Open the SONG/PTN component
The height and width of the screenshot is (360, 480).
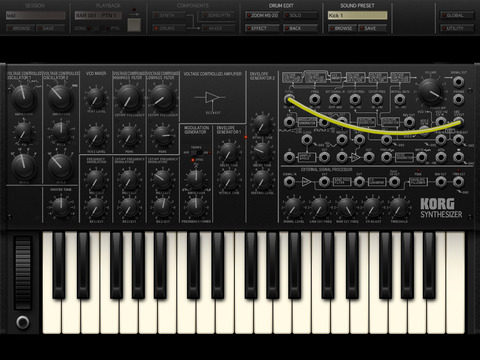tap(218, 15)
